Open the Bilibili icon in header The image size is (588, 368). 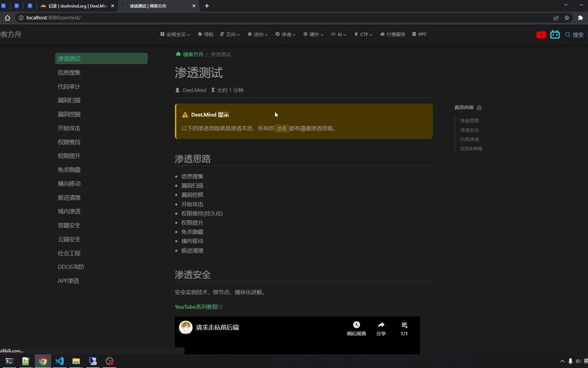click(555, 34)
